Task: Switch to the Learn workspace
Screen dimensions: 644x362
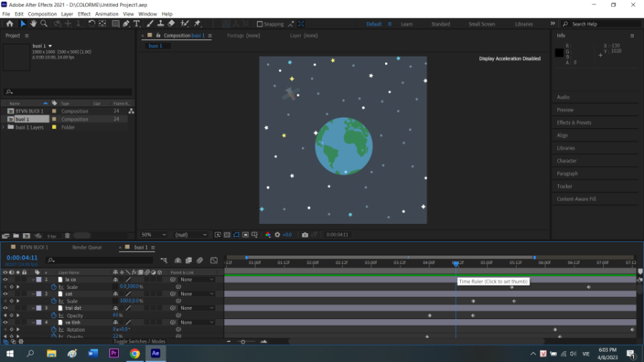Action: [x=406, y=24]
